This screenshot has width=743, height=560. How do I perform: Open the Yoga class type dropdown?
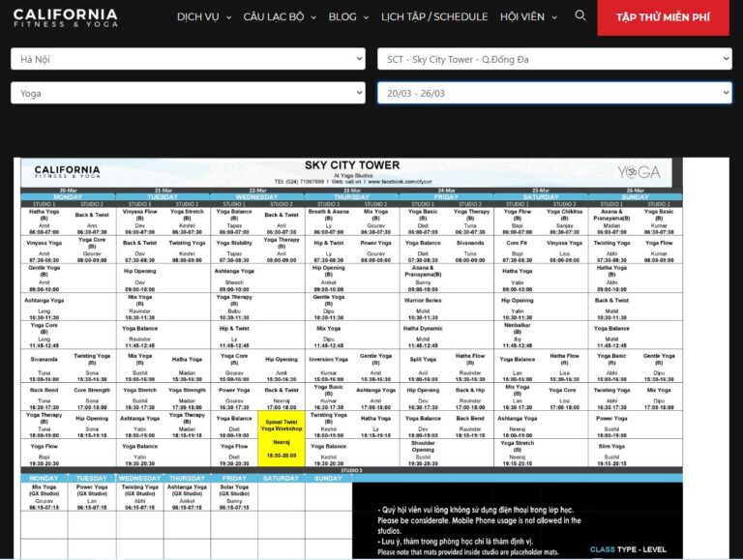[x=188, y=93]
